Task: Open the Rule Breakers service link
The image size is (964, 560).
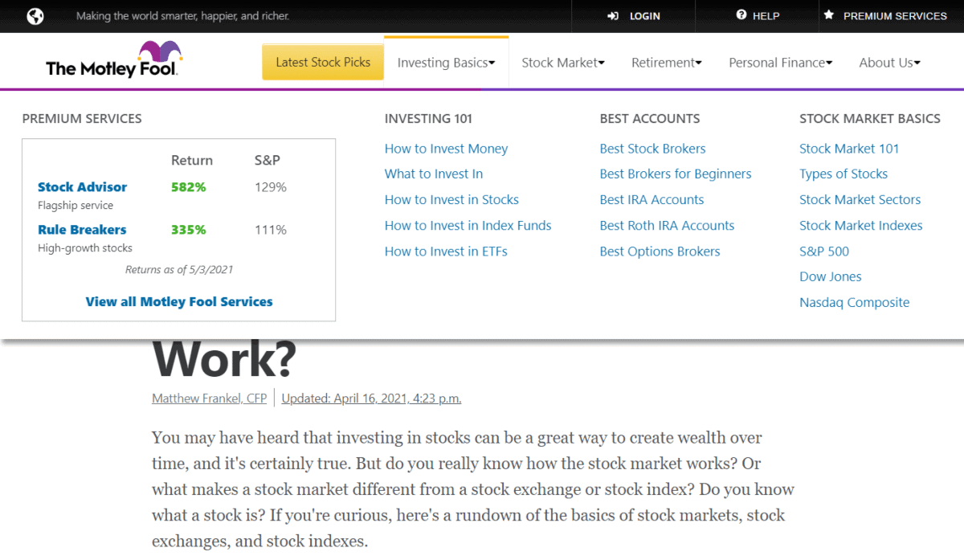Action: click(x=81, y=229)
